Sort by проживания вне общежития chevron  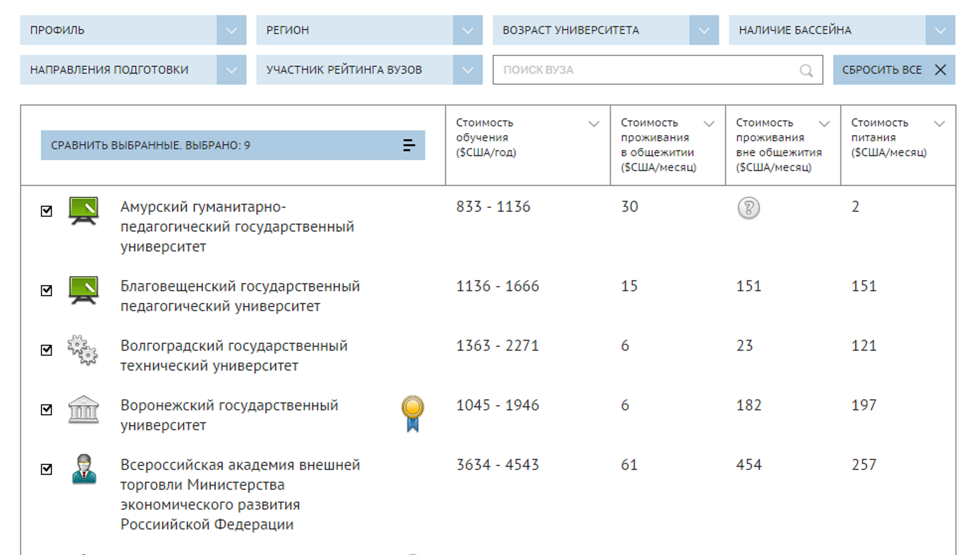(824, 124)
